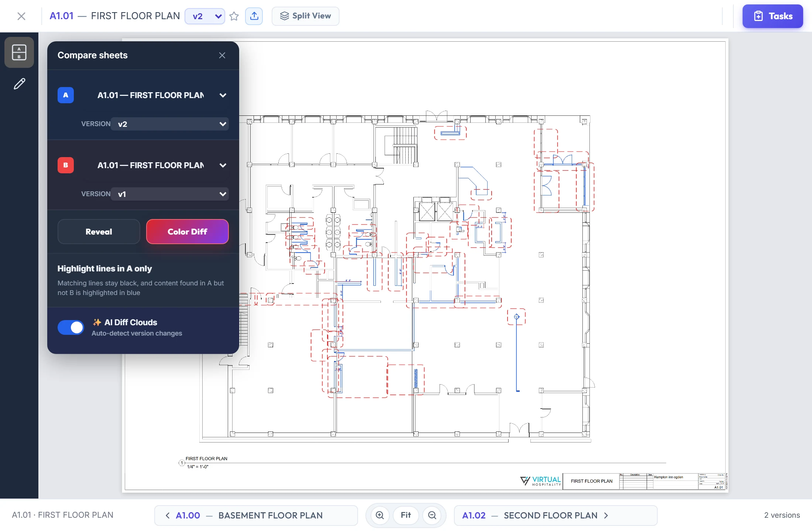
Task: Click the circled blue symbol inside the red diff cloud
Action: [x=517, y=316]
